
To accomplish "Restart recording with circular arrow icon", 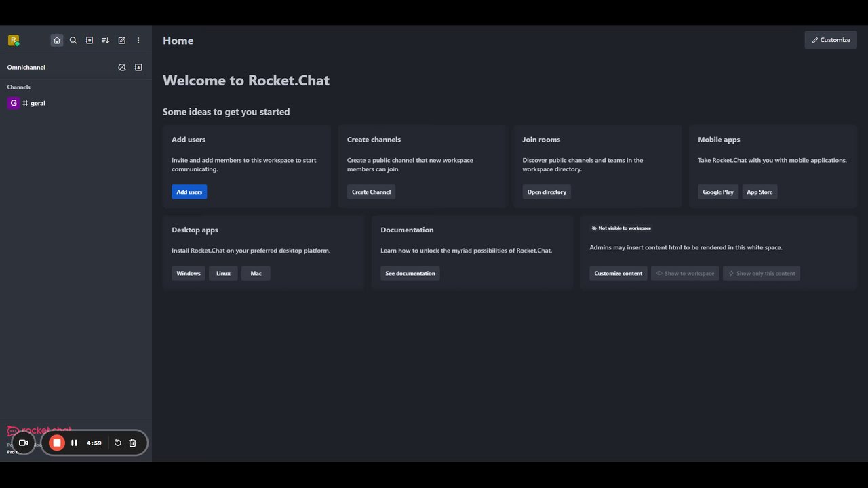I will coord(118,443).
